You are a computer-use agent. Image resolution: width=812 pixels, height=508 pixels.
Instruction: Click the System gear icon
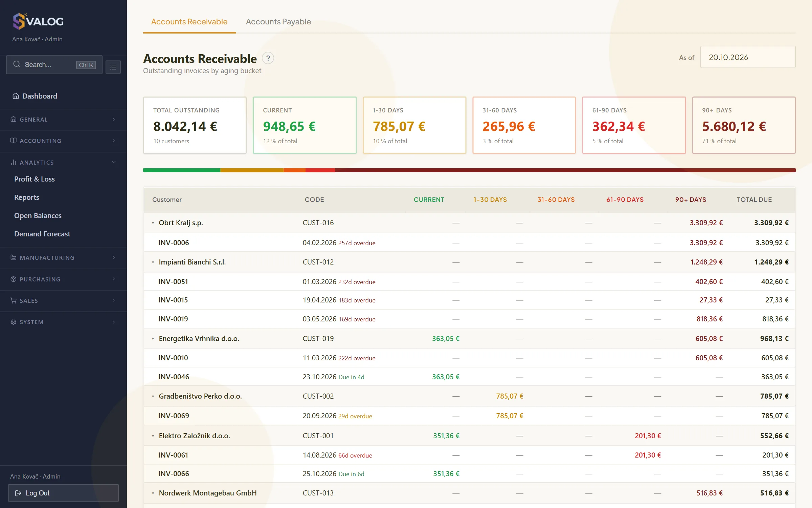(14, 322)
